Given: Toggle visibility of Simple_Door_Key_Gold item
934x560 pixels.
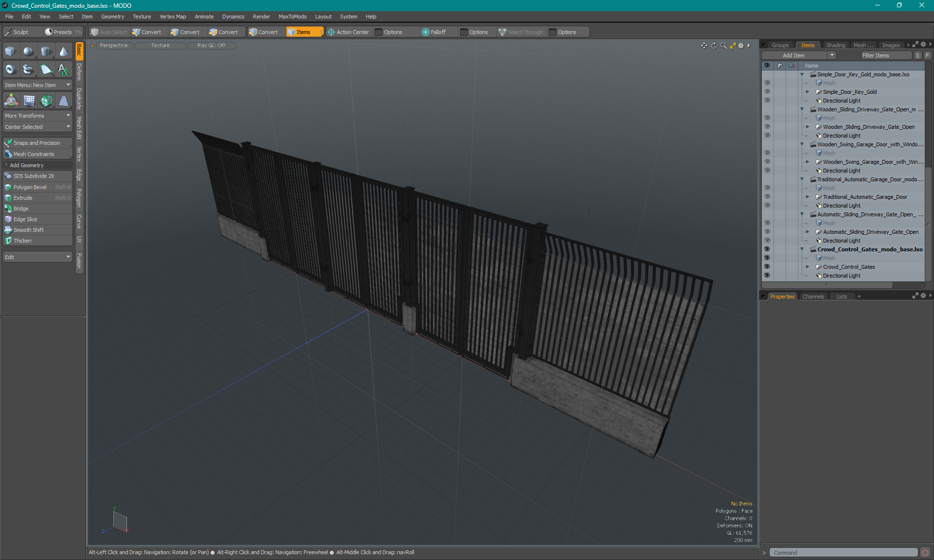Looking at the screenshot, I should pos(767,92).
